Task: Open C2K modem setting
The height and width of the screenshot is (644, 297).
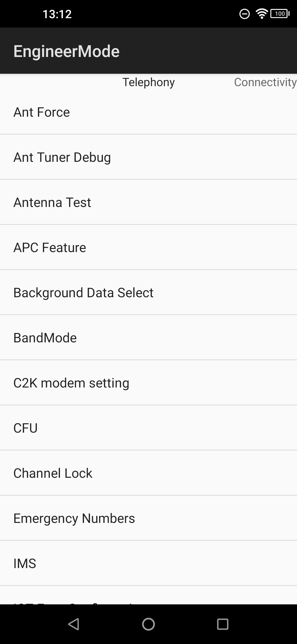Action: [148, 383]
